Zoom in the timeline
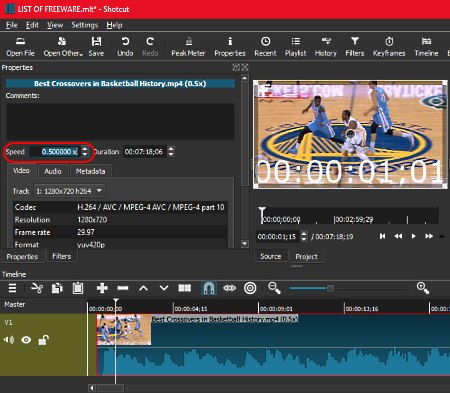The height and width of the screenshot is (393, 450). [x=423, y=288]
